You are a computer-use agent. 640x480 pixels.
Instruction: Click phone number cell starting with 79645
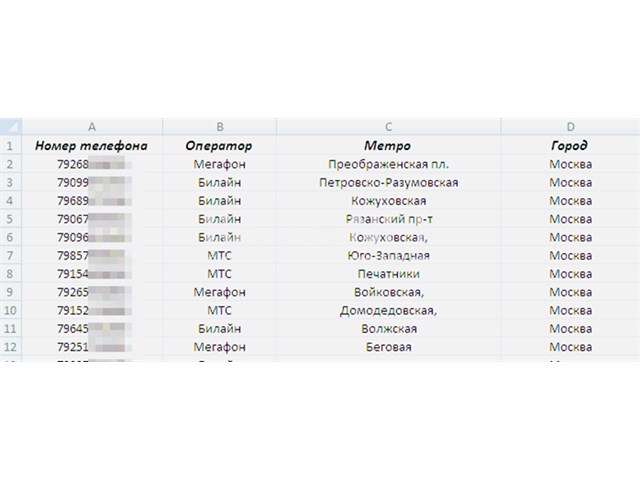click(x=92, y=329)
